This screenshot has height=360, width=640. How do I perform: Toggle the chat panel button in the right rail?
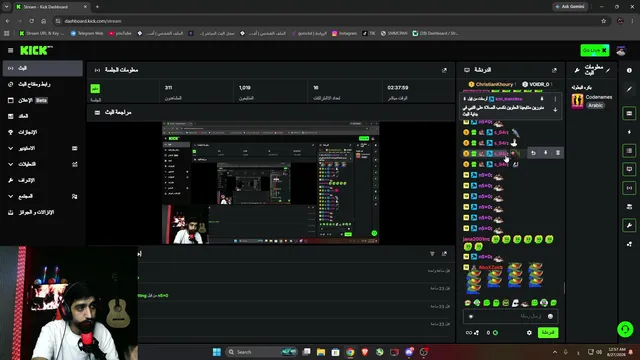(629, 169)
